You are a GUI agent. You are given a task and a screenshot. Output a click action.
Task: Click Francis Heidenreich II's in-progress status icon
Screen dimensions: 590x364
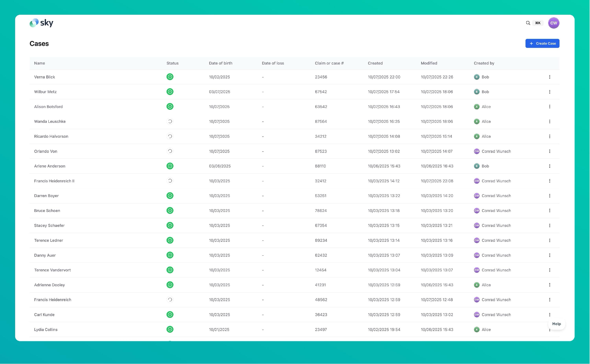(170, 181)
